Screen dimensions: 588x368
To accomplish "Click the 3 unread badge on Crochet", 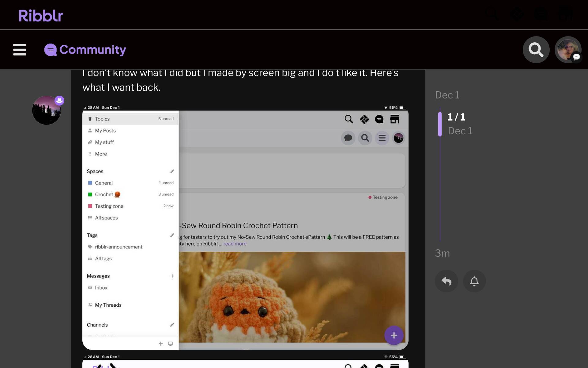I will point(166,194).
